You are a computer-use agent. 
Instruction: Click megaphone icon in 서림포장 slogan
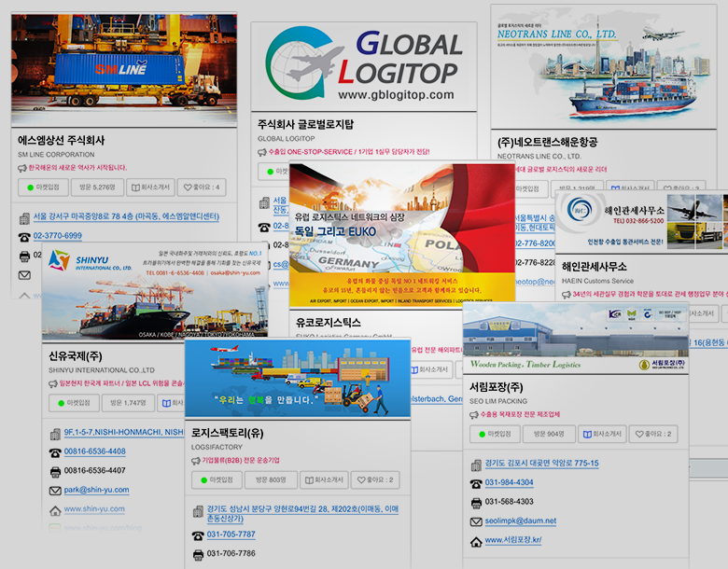pyautogui.click(x=474, y=415)
